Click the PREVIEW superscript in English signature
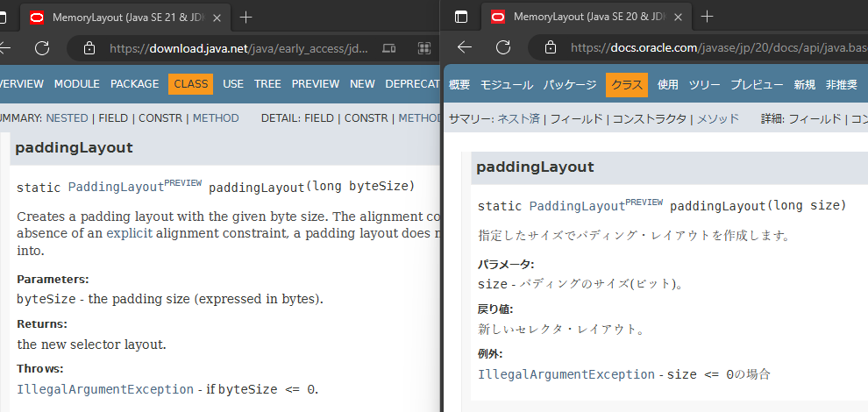868x412 pixels. tap(183, 182)
